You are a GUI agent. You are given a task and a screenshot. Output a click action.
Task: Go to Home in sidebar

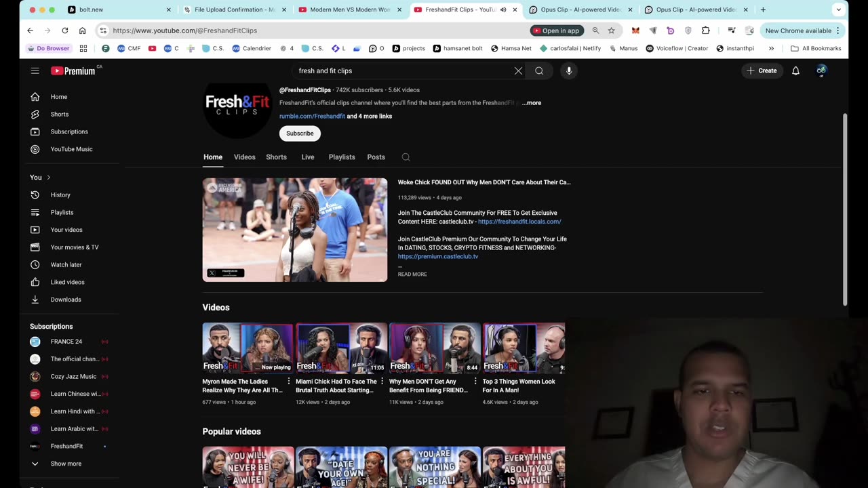pos(59,97)
